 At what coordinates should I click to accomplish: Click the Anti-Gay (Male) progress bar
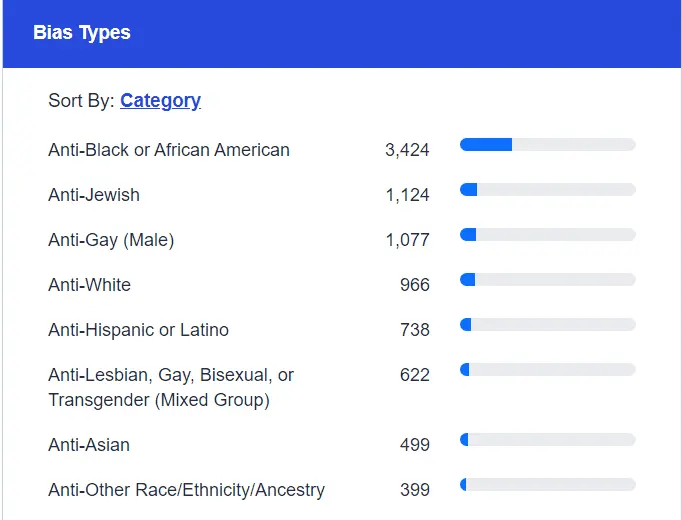[547, 235]
